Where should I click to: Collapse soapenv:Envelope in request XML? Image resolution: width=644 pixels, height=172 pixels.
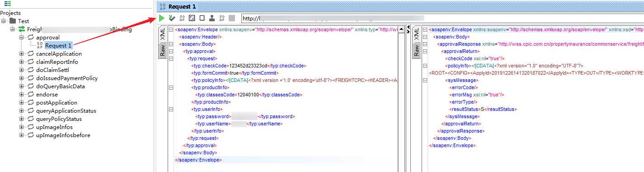pos(170,30)
